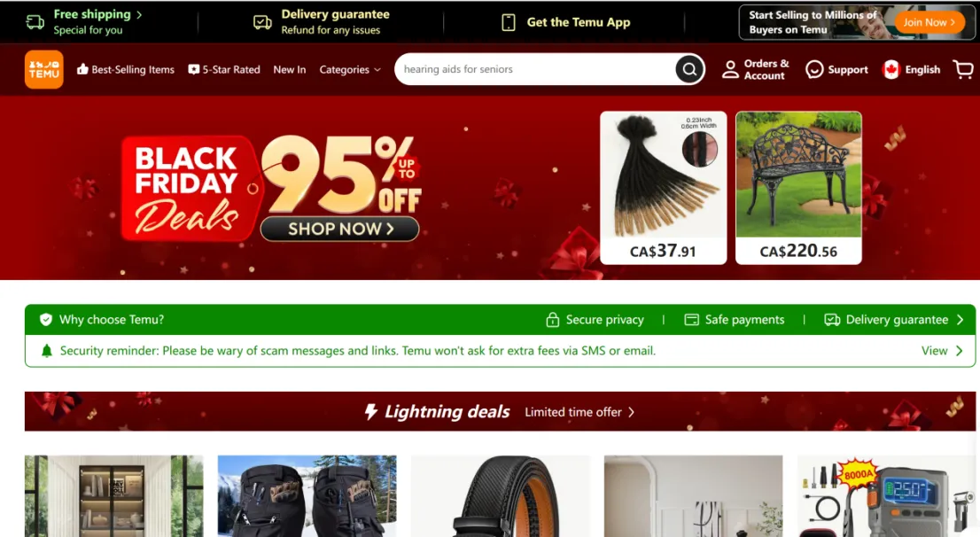
Task: Click the Get the Temu App phone icon
Action: pyautogui.click(x=508, y=22)
